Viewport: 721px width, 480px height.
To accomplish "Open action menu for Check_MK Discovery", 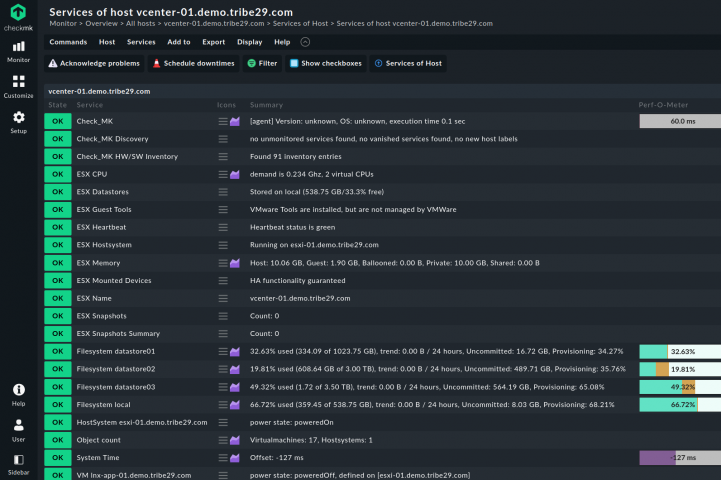I will tap(224, 139).
